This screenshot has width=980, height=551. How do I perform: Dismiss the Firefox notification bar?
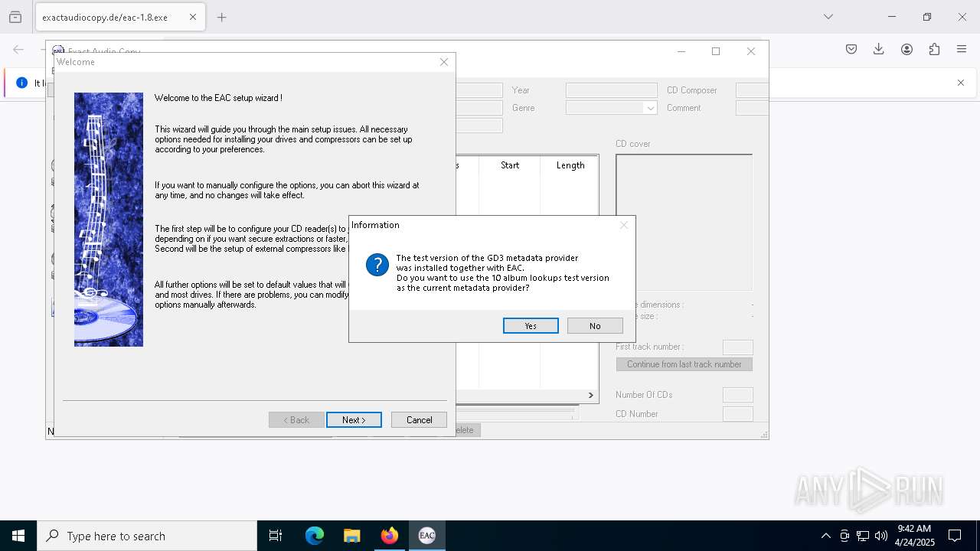[x=961, y=83]
